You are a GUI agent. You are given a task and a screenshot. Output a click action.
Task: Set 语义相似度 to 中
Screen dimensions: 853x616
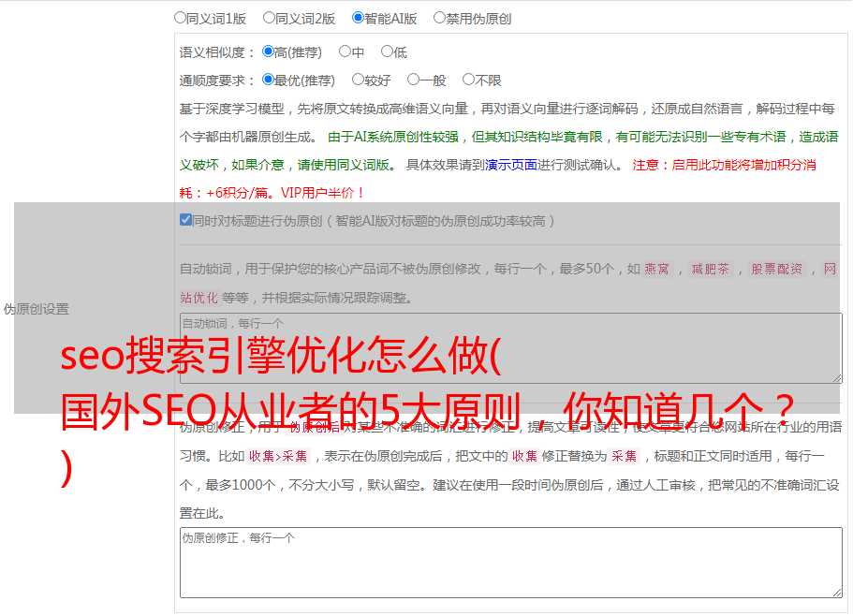tap(345, 51)
